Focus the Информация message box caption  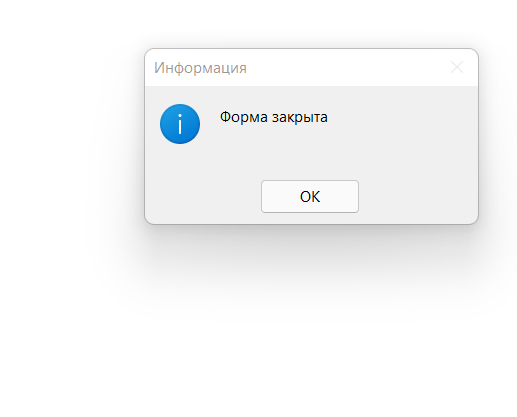[200, 68]
